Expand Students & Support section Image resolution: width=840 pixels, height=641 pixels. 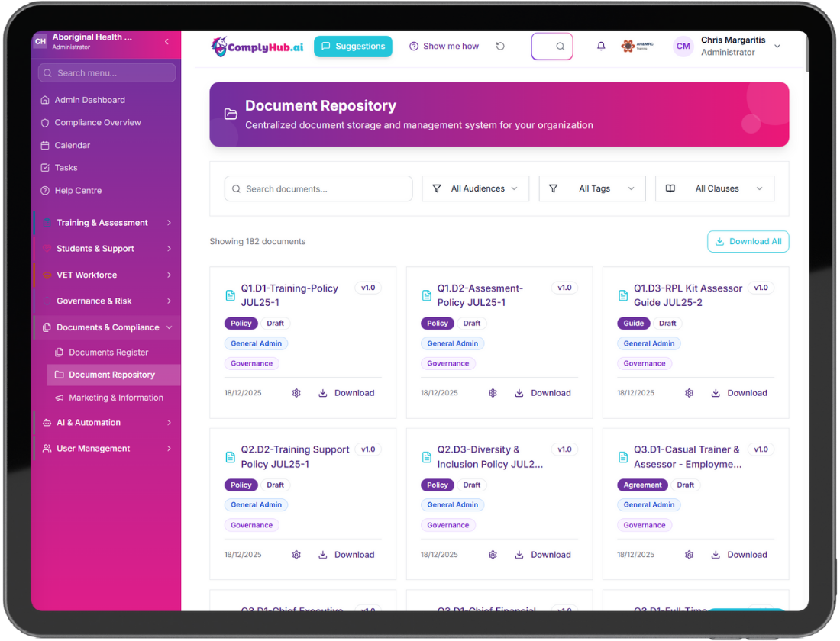[107, 249]
